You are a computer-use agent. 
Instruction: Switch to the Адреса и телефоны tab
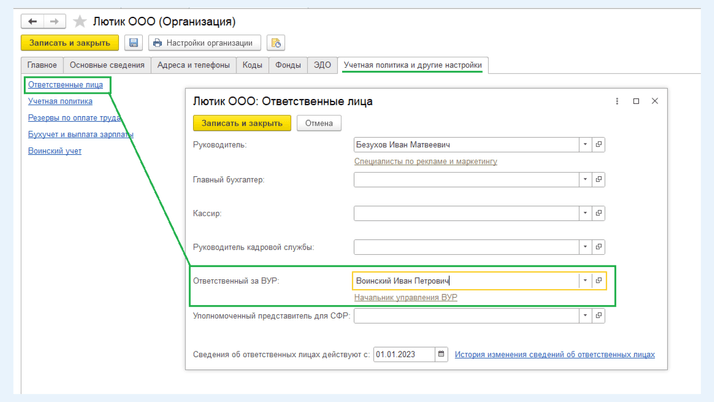click(193, 65)
